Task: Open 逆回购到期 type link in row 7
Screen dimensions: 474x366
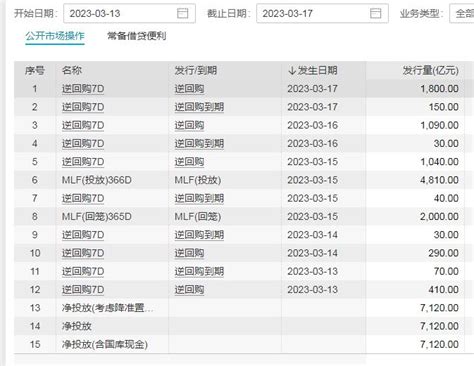Action: click(x=199, y=198)
